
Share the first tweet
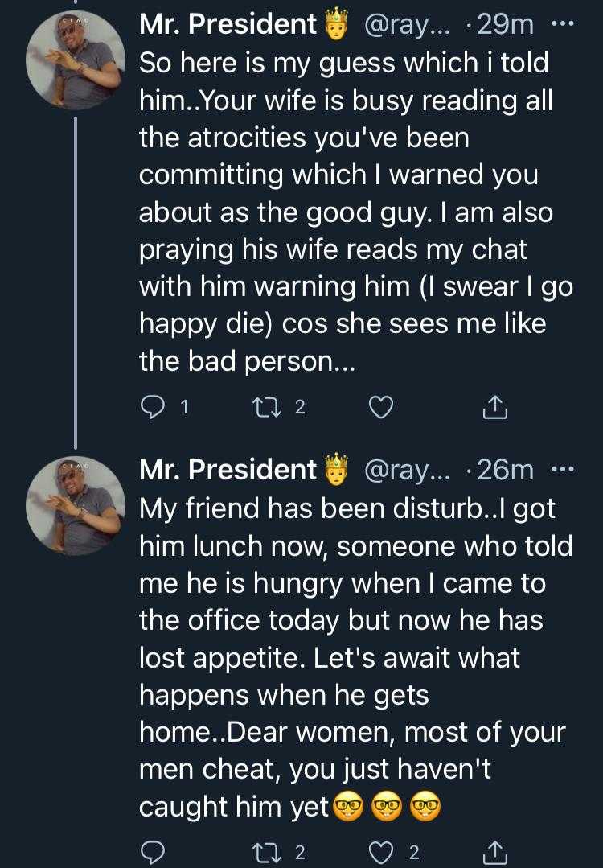click(x=495, y=408)
